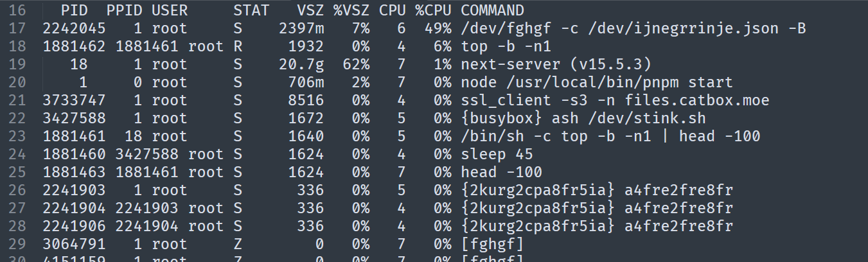Screen dimensions: 868x262
Task: Click line number 22 in the gutter
Action: point(18,119)
